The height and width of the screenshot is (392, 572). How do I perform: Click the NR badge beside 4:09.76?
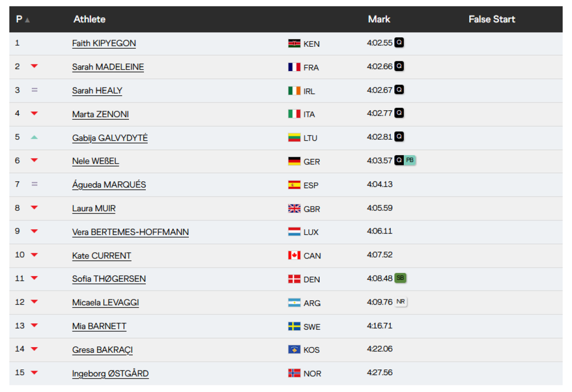coord(400,302)
